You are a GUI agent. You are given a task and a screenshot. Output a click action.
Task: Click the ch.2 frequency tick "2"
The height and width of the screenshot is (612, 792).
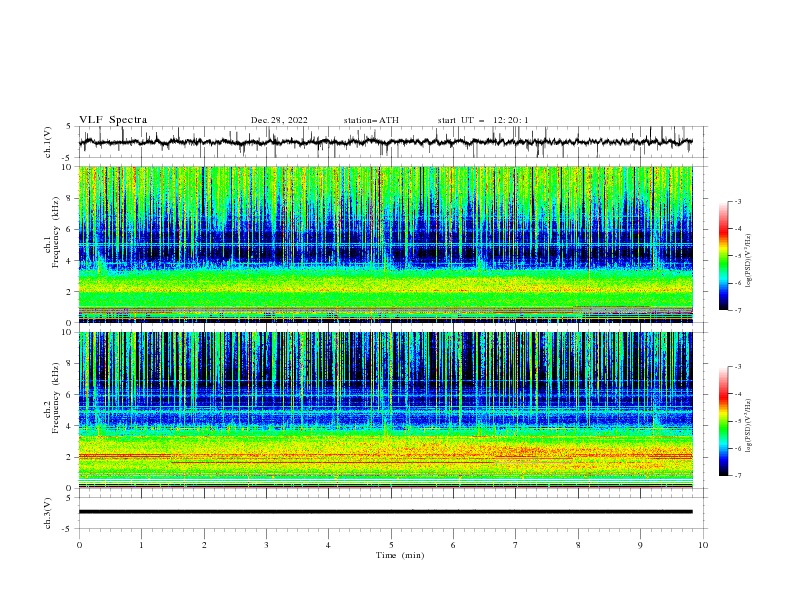coord(71,457)
